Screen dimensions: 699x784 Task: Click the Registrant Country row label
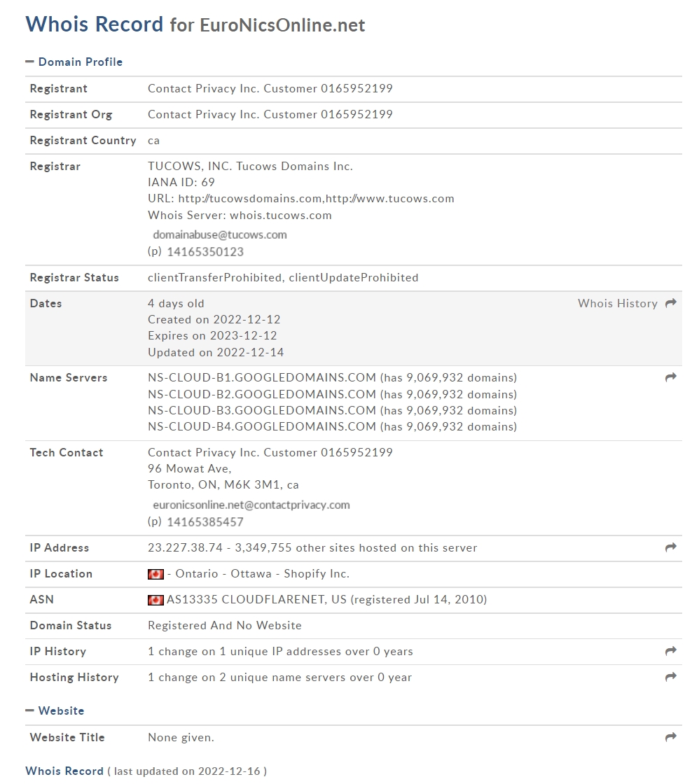(x=83, y=141)
